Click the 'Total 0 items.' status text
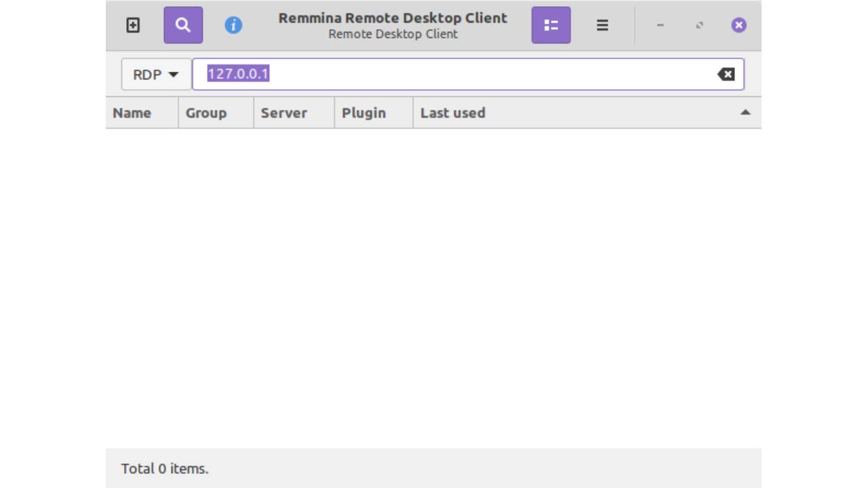 click(165, 468)
